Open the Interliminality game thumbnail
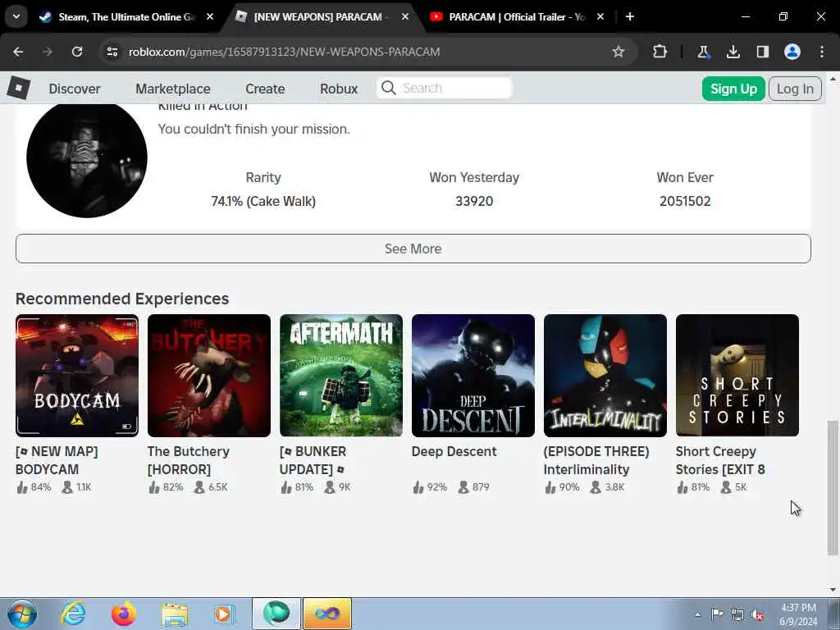 coord(605,376)
